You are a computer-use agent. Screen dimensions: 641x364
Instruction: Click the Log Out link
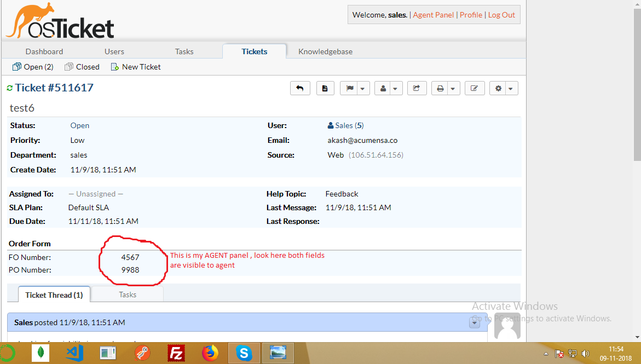coord(501,15)
